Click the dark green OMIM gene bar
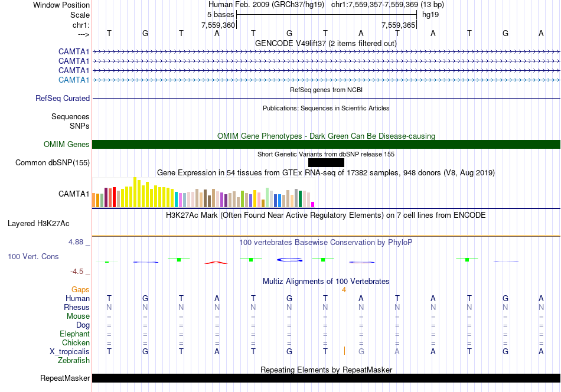The image size is (561, 392). pos(326,144)
